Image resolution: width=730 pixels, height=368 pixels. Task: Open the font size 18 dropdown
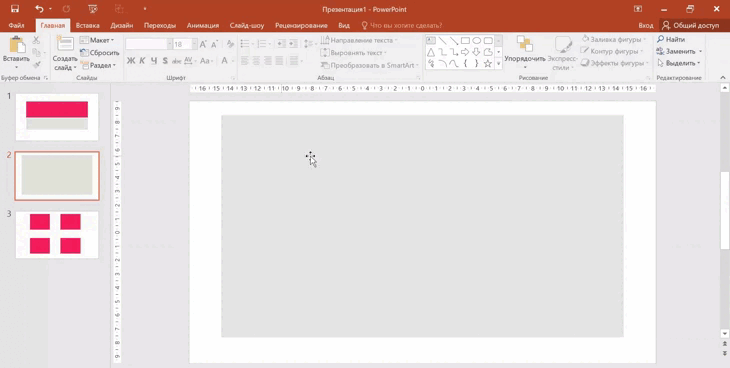pyautogui.click(x=195, y=44)
